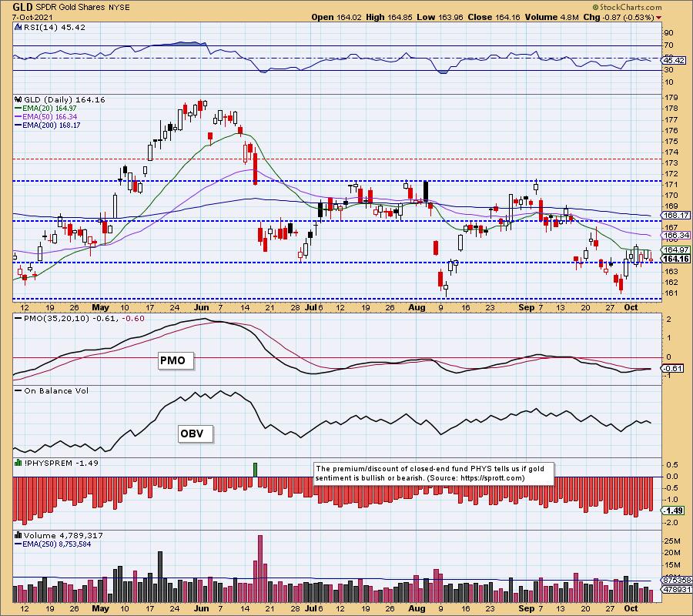Click the bold 164.16 last-price tag
This screenshot has width=693, height=616.
(x=676, y=259)
